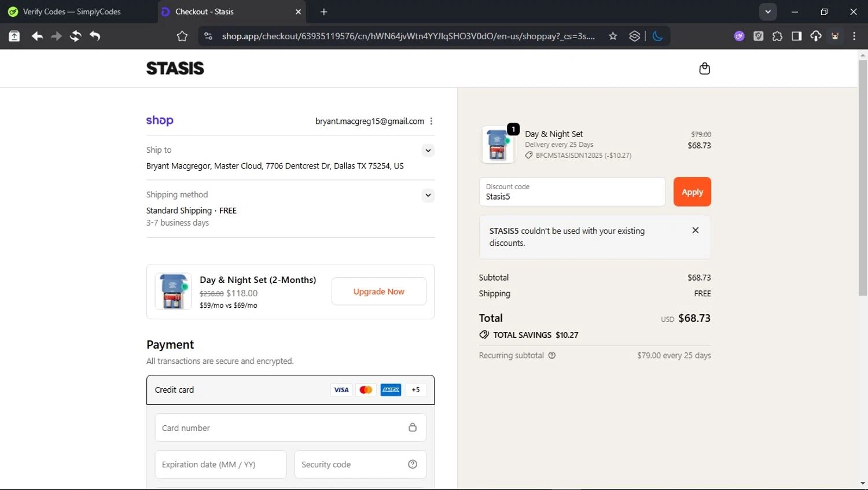Viewport: 868px width, 490px height.
Task: Open the tab search dropdown
Action: (x=768, y=12)
